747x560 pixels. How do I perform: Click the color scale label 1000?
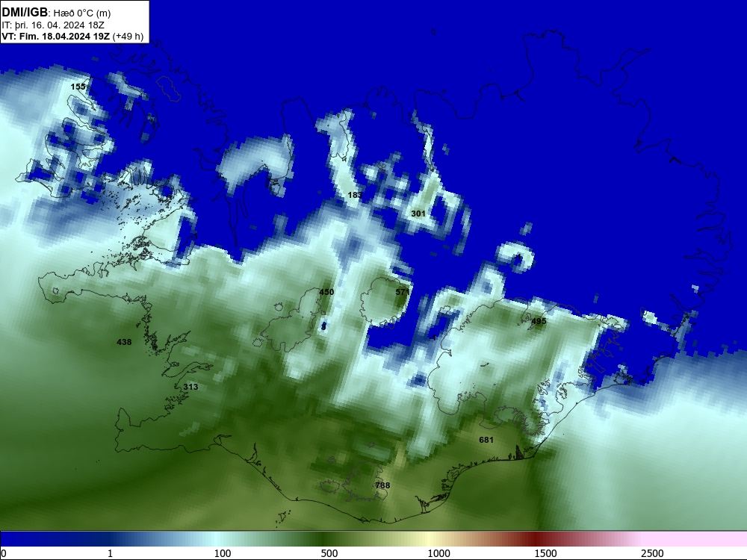pos(438,553)
